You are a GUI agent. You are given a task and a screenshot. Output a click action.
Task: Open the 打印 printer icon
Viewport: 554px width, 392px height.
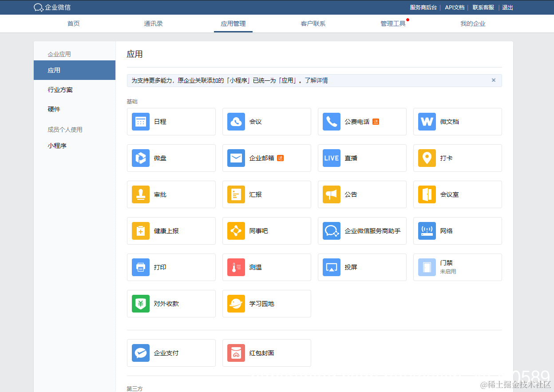click(141, 267)
